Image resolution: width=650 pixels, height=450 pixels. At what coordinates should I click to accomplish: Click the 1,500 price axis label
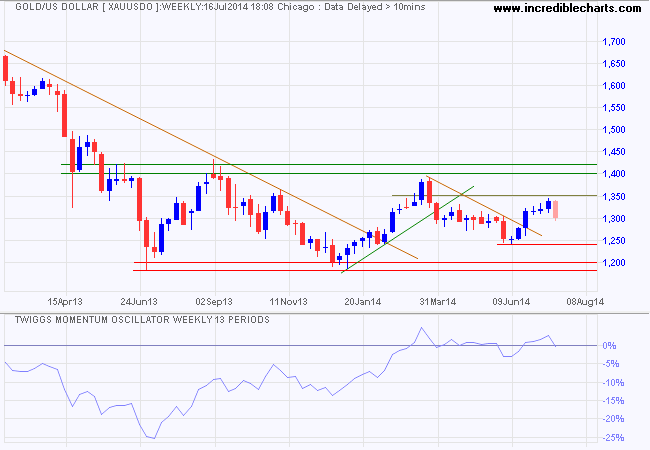(x=614, y=130)
